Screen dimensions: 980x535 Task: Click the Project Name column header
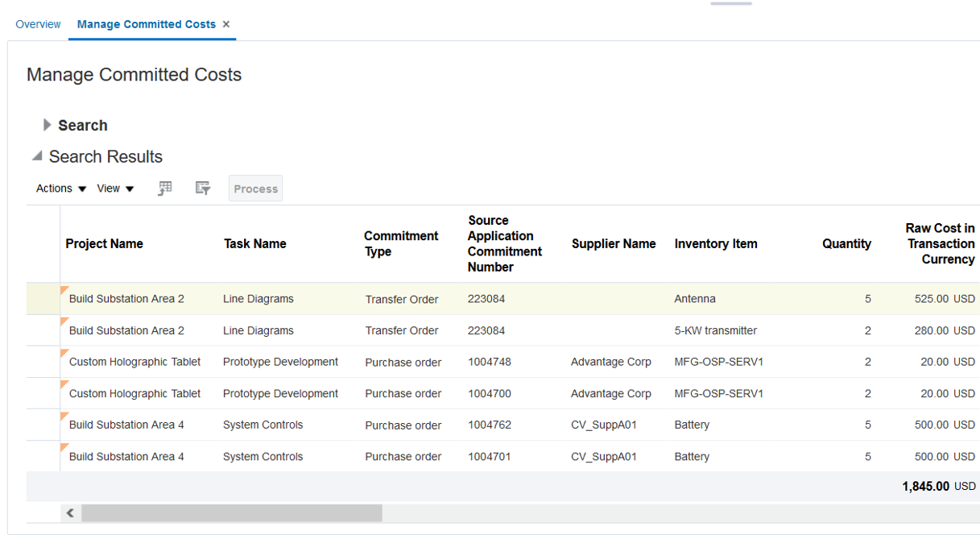coord(105,244)
